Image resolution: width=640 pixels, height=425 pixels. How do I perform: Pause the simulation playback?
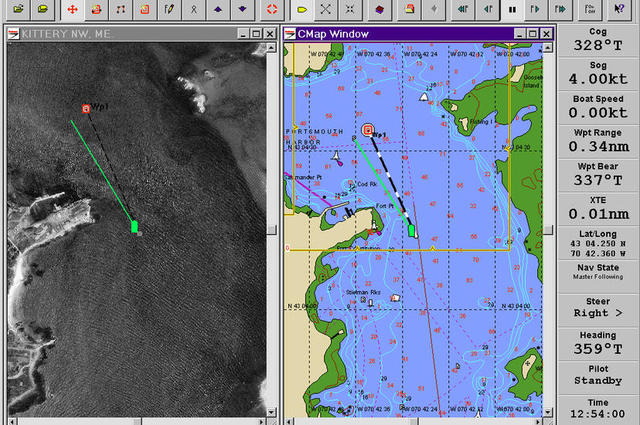(x=512, y=9)
